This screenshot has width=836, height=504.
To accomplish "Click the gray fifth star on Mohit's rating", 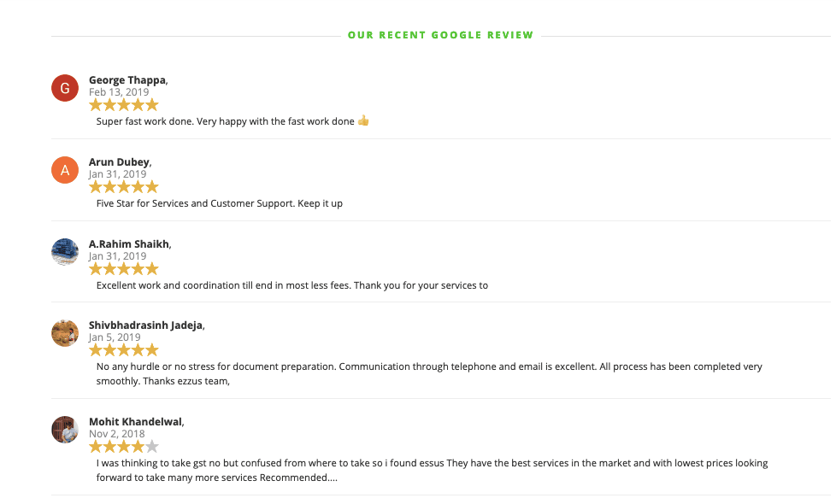I will pos(152,447).
